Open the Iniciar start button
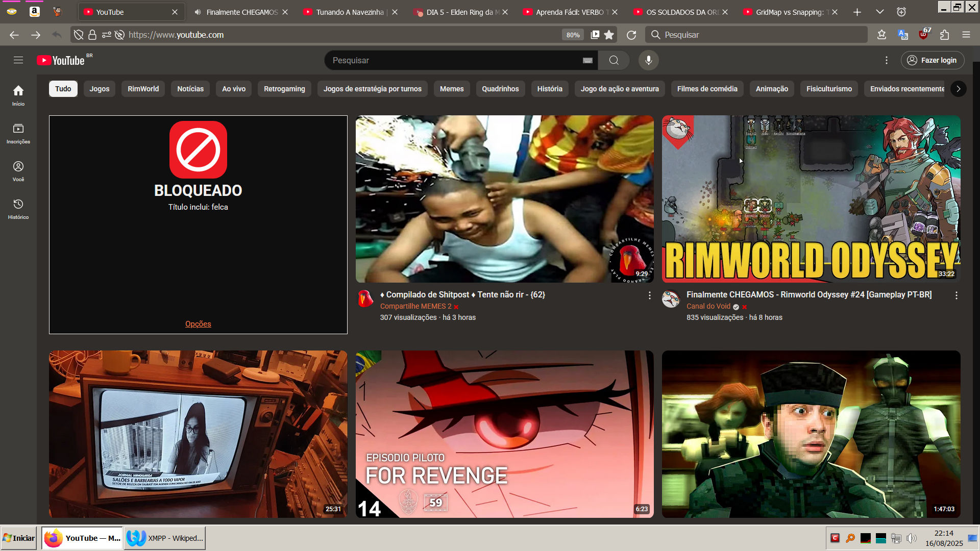980x551 pixels. click(x=19, y=538)
